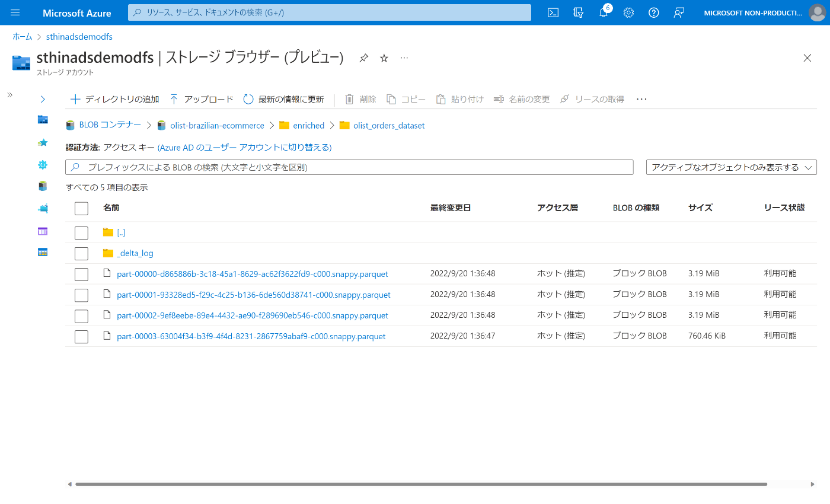This screenshot has height=504, width=830.
Task: Click ホーム breadcrumb link
Action: click(23, 37)
